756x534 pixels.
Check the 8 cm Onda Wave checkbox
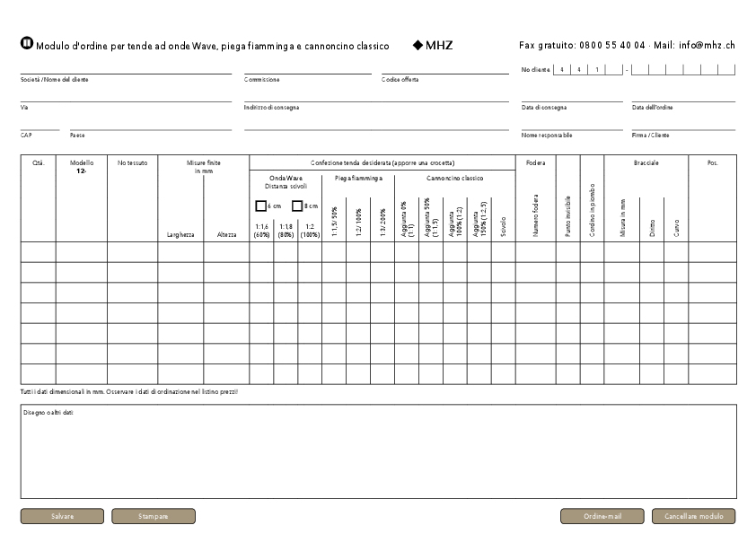click(297, 206)
